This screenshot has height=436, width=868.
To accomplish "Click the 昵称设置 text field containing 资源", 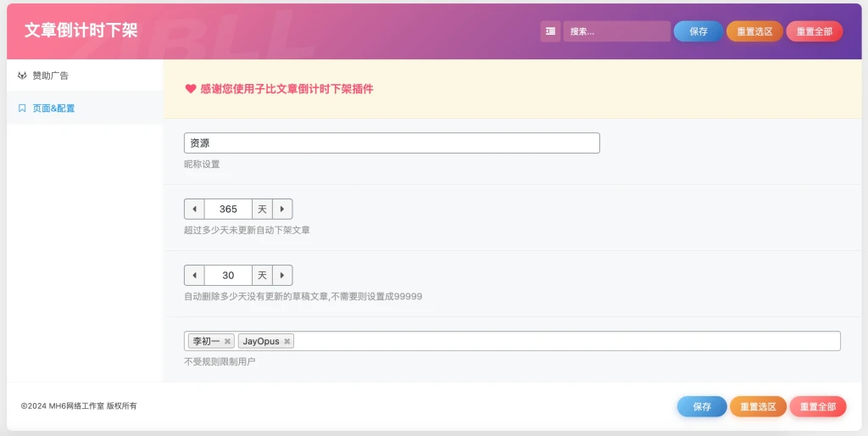I will 392,143.
